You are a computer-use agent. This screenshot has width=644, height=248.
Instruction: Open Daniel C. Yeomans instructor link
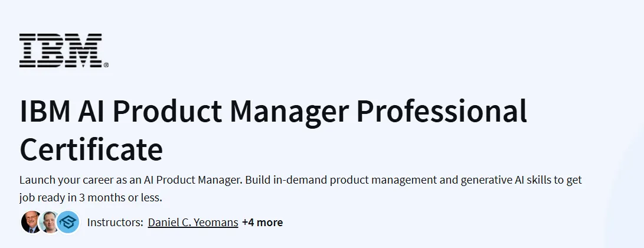pyautogui.click(x=193, y=223)
